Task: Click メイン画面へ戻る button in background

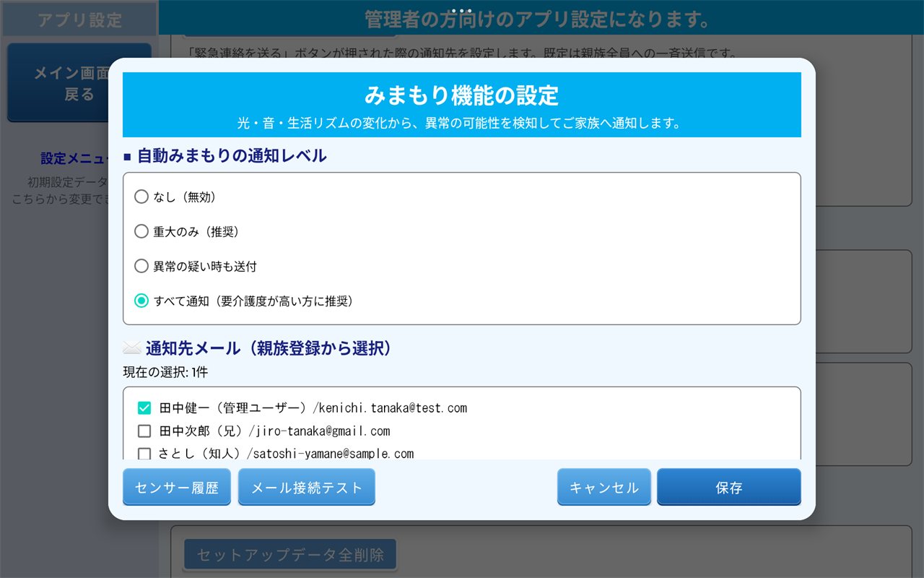Action: tap(58, 82)
